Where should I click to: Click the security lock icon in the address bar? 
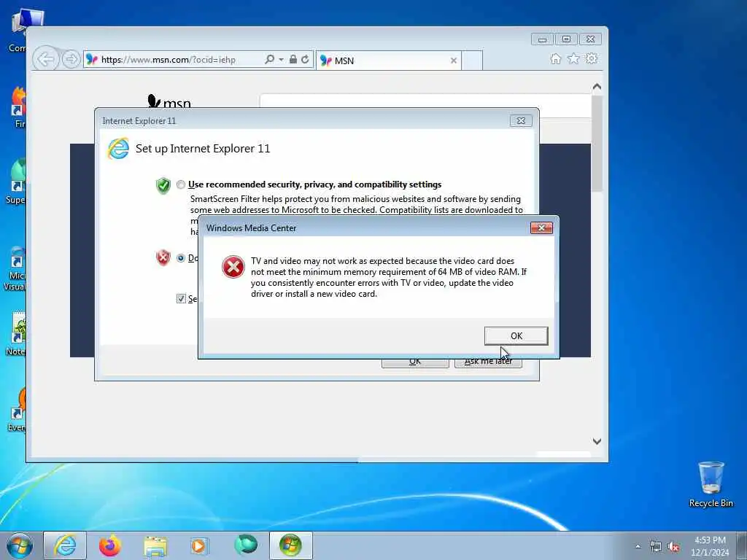293,60
